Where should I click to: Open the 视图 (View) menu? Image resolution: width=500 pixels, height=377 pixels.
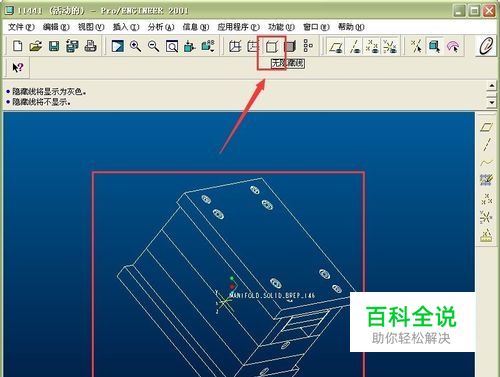click(x=91, y=27)
